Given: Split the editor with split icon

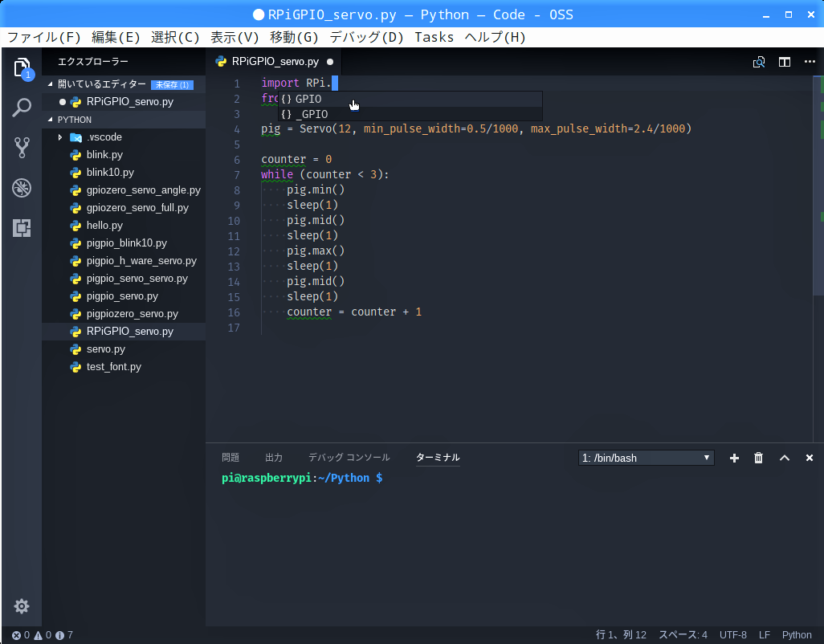Looking at the screenshot, I should click(785, 62).
